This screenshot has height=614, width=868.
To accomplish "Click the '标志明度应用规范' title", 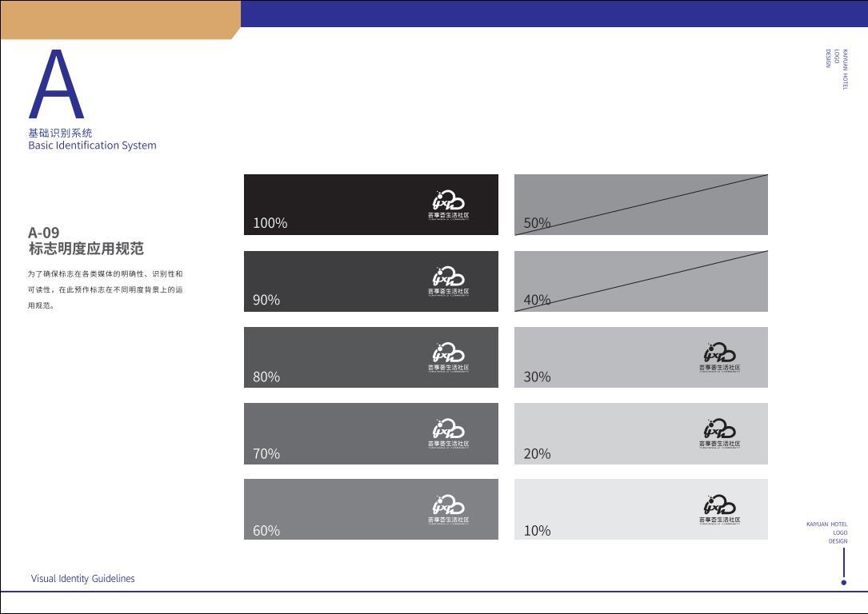I will (86, 249).
